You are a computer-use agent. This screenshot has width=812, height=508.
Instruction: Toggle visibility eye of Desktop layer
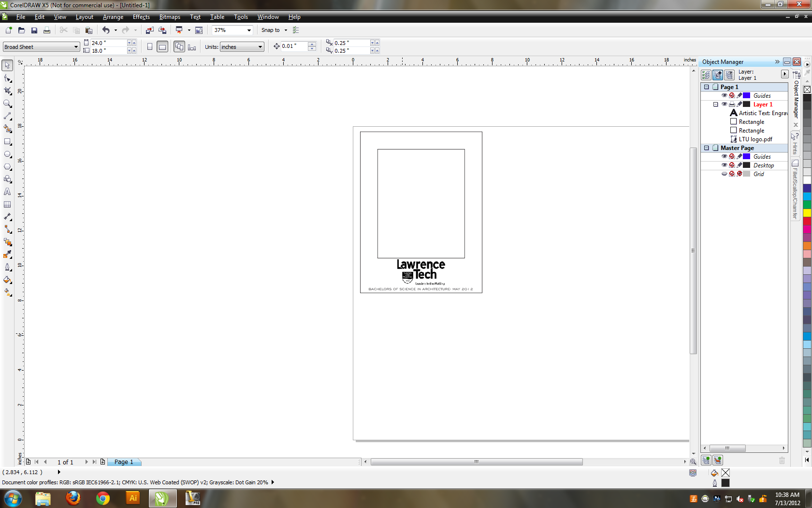click(724, 165)
